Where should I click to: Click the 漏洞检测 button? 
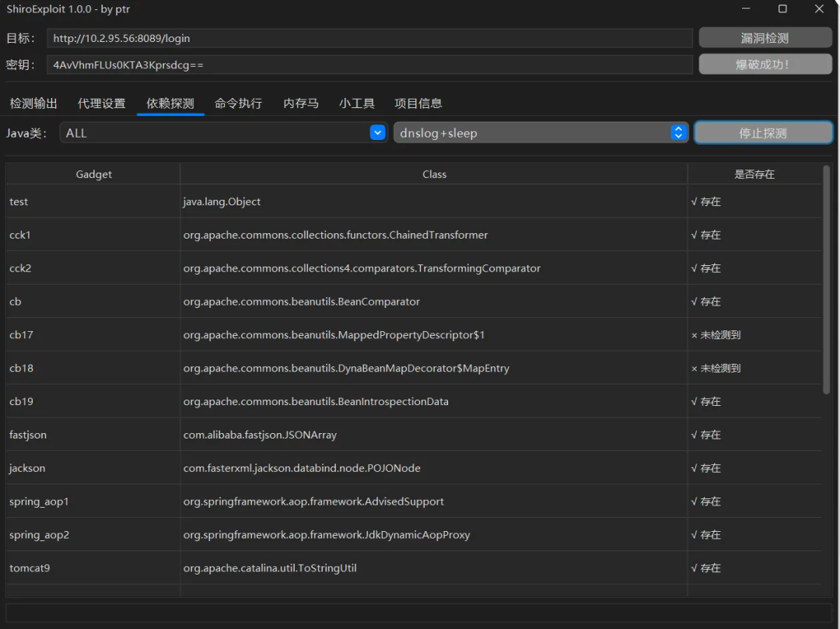[x=765, y=38]
